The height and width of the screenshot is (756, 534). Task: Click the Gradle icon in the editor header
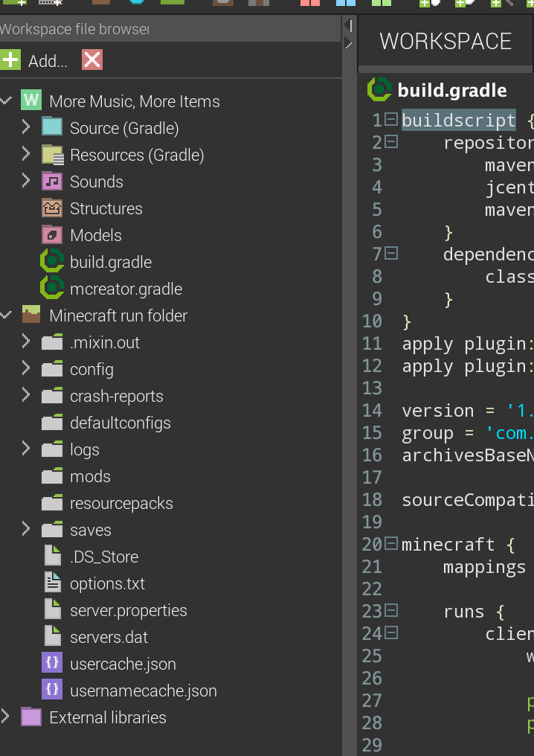[x=379, y=89]
